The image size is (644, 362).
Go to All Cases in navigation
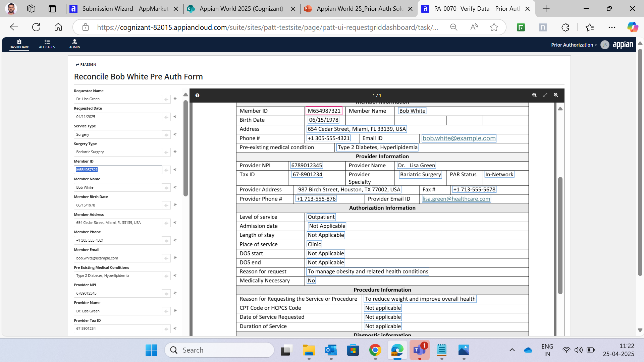coord(47,44)
